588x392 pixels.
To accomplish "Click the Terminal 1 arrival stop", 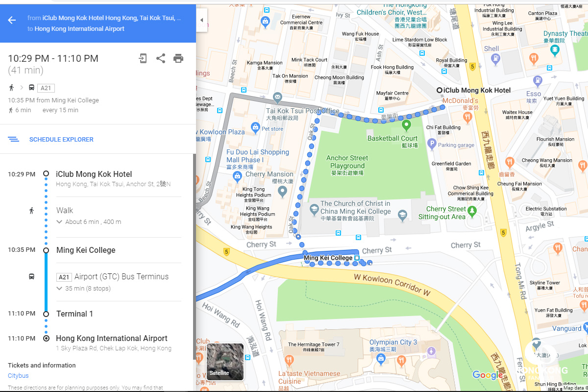I will tap(74, 314).
